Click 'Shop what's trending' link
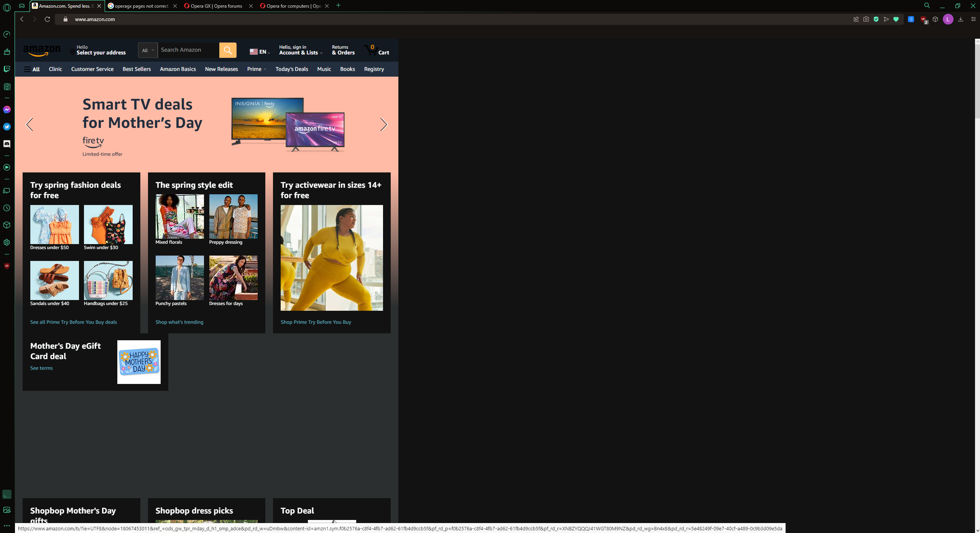 [179, 322]
